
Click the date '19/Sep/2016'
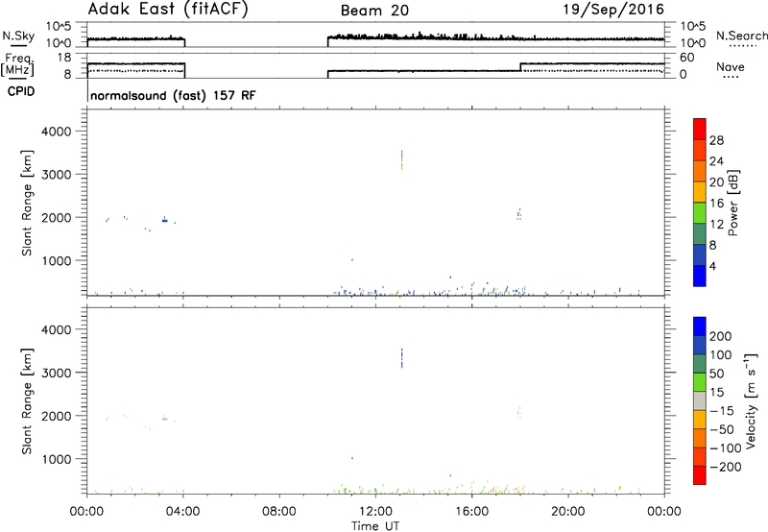click(x=613, y=10)
